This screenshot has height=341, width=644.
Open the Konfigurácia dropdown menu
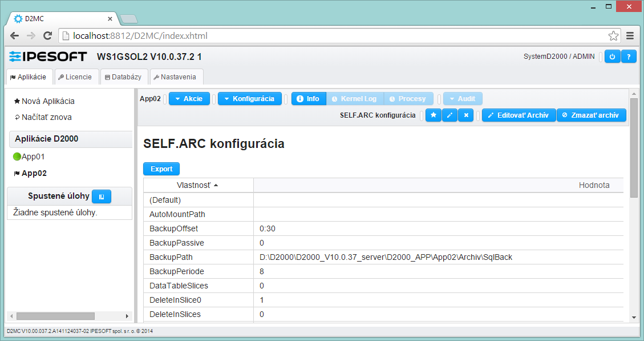pyautogui.click(x=249, y=99)
